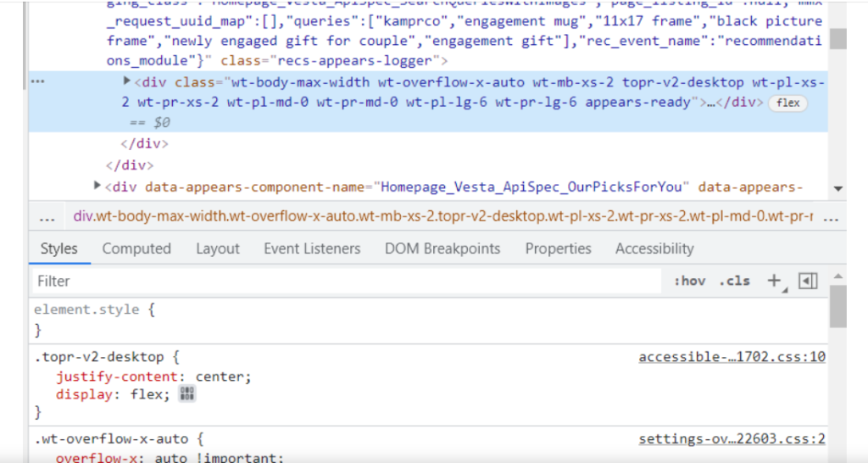This screenshot has height=463, width=868.
Task: Expand the data-appears-component-name div node
Action: click(97, 185)
